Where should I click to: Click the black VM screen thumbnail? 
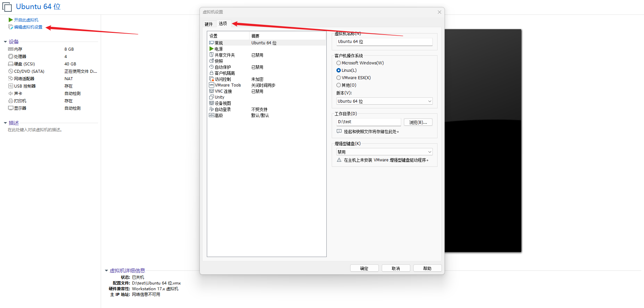pyautogui.click(x=483, y=141)
